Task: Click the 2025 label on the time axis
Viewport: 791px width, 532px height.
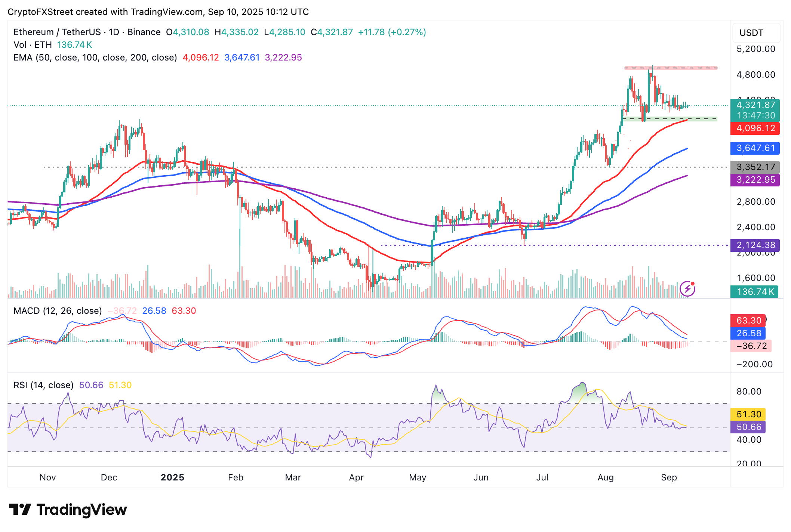Action: [x=172, y=477]
